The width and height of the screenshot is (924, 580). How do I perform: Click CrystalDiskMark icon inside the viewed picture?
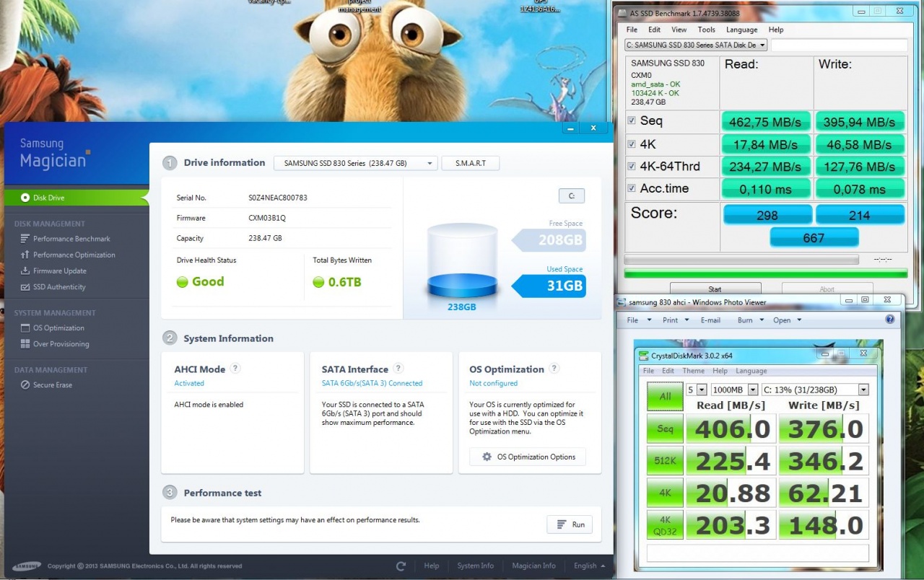(x=645, y=355)
